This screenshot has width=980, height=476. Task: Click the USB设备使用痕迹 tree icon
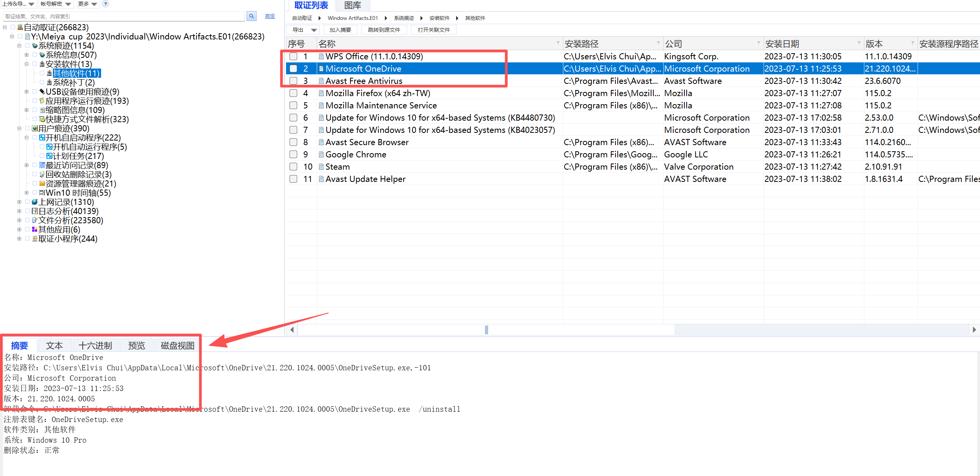point(42,92)
